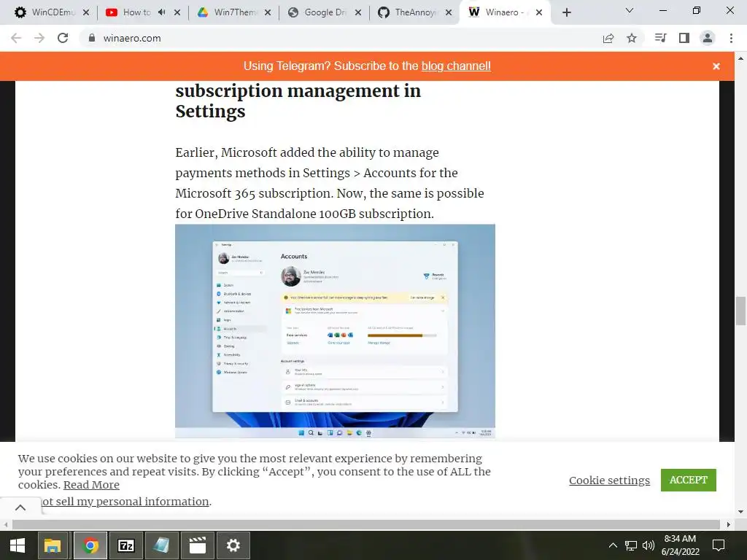Follow the blog channel link

[x=456, y=66]
